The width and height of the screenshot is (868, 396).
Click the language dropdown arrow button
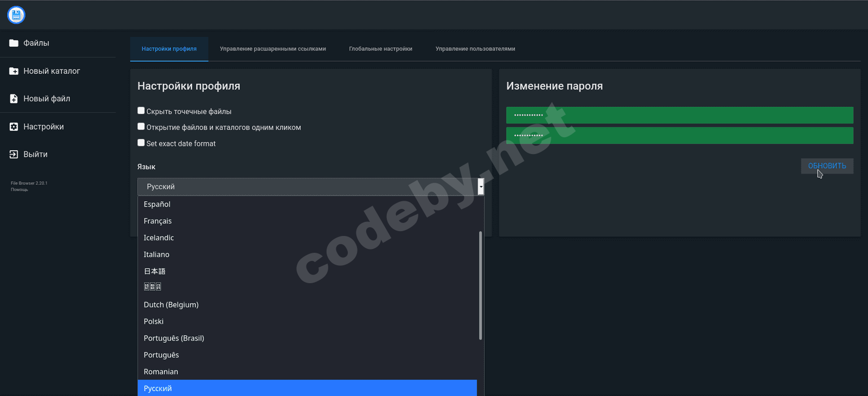[481, 187]
